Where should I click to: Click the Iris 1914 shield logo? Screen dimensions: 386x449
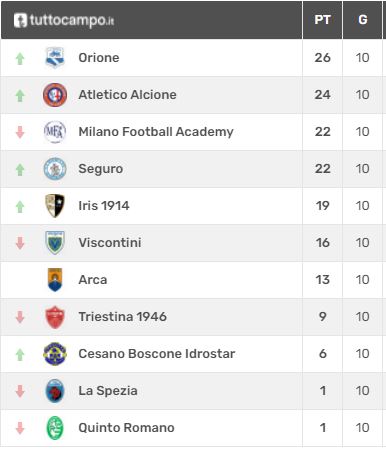click(x=55, y=206)
